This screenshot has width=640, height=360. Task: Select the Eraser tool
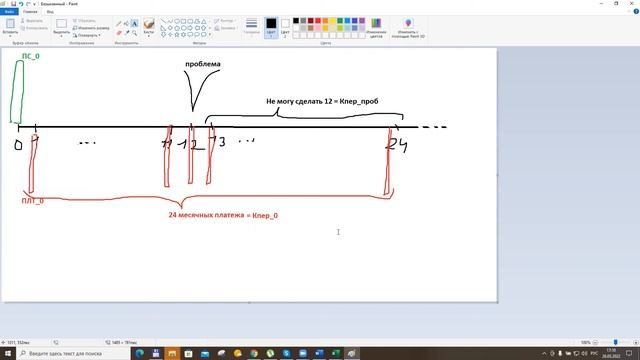point(119,33)
